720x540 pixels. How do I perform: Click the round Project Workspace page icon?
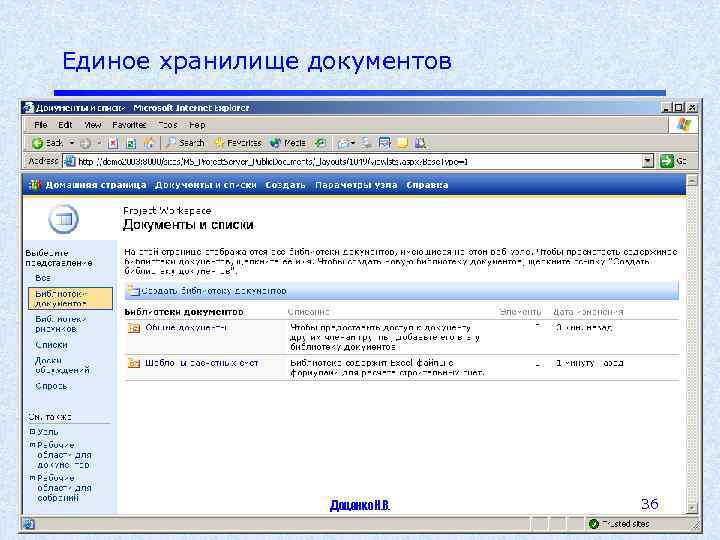(63, 219)
